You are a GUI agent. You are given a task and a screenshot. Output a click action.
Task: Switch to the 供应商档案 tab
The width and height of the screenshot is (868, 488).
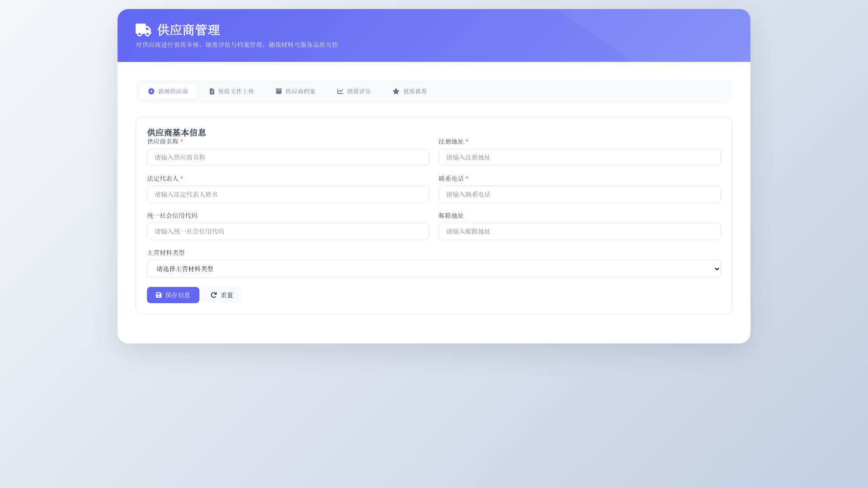click(x=295, y=91)
